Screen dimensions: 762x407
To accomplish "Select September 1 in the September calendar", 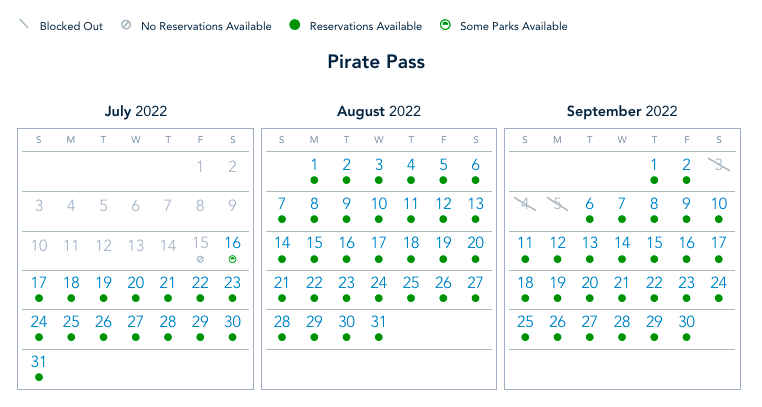I will click(654, 164).
